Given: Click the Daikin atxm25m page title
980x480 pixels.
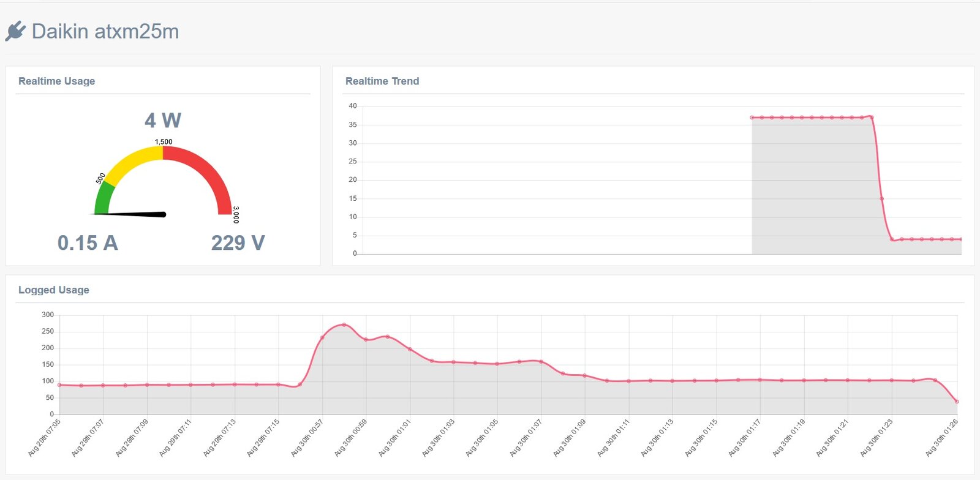Looking at the screenshot, I should [x=105, y=31].
